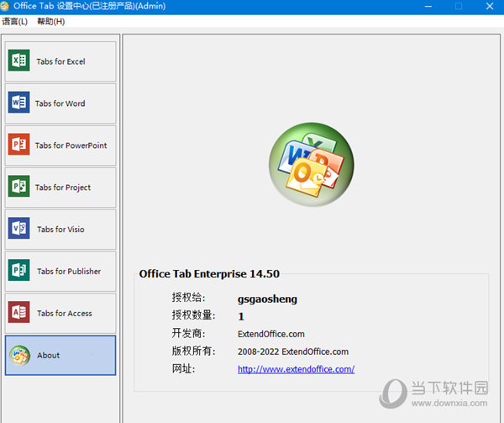Click the Word icon in sidebar
Image resolution: width=504 pixels, height=423 pixels.
(19, 103)
